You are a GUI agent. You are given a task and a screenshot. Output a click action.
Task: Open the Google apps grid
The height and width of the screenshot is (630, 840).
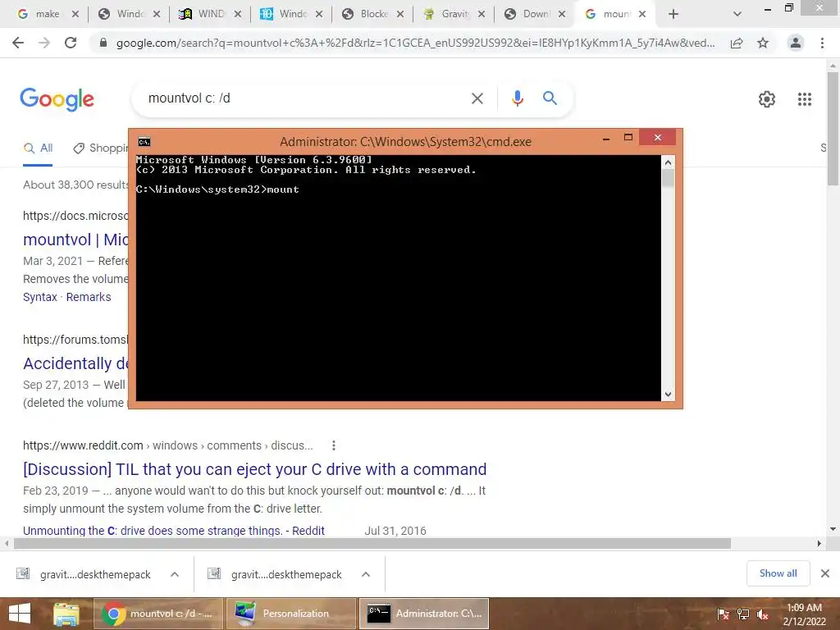pos(804,99)
